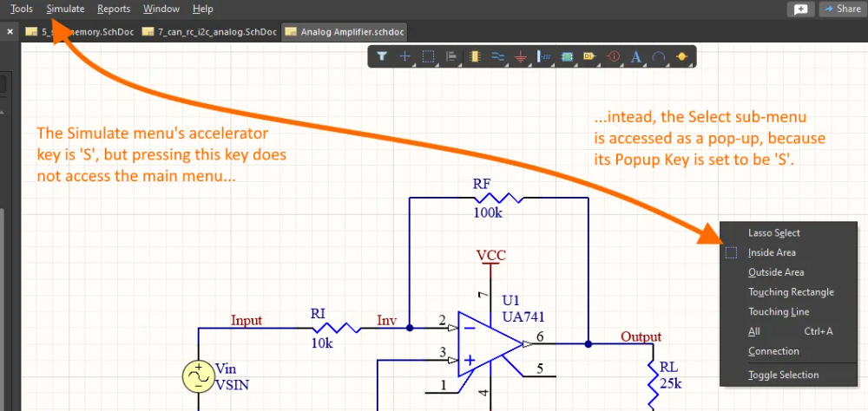The width and height of the screenshot is (868, 411).
Task: Open the align objects tool
Action: (451, 56)
